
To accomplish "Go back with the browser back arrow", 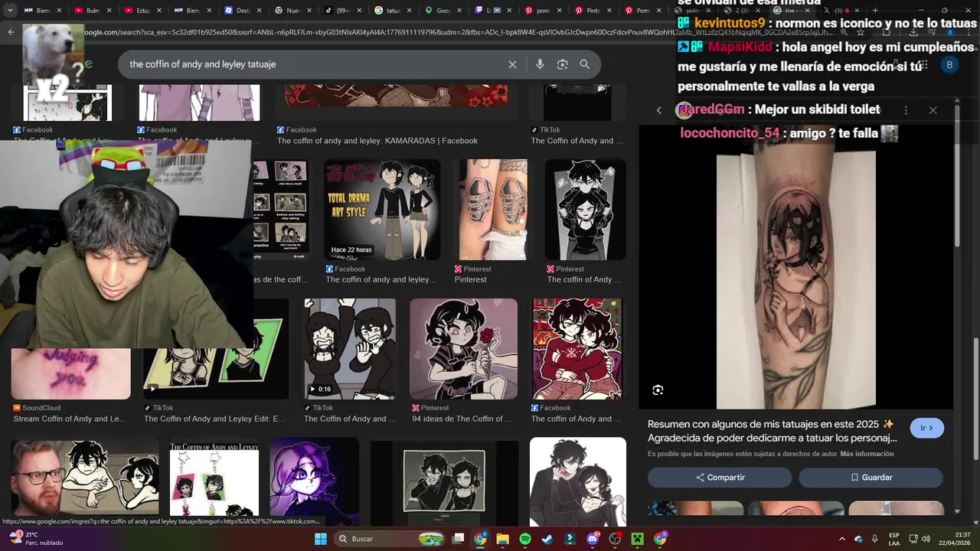I will (11, 32).
